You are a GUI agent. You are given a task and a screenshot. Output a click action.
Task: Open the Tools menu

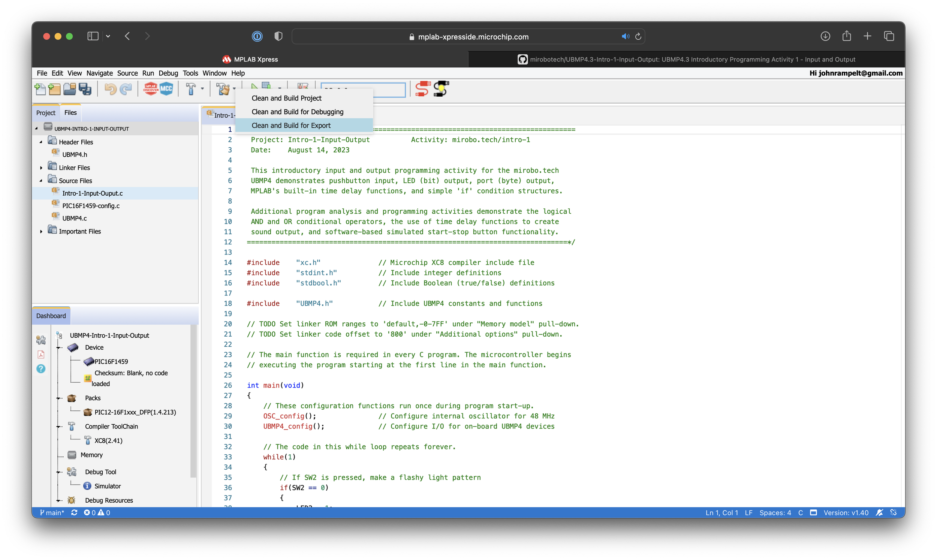pos(190,73)
